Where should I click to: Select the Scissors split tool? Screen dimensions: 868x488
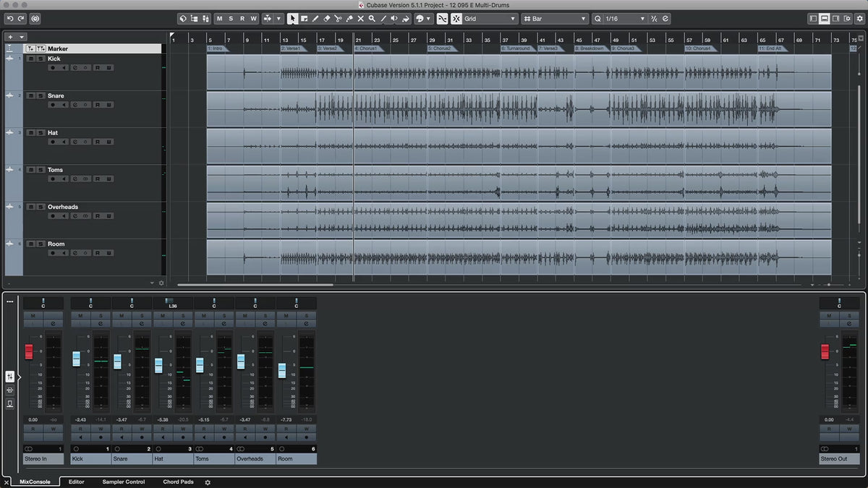tap(338, 19)
